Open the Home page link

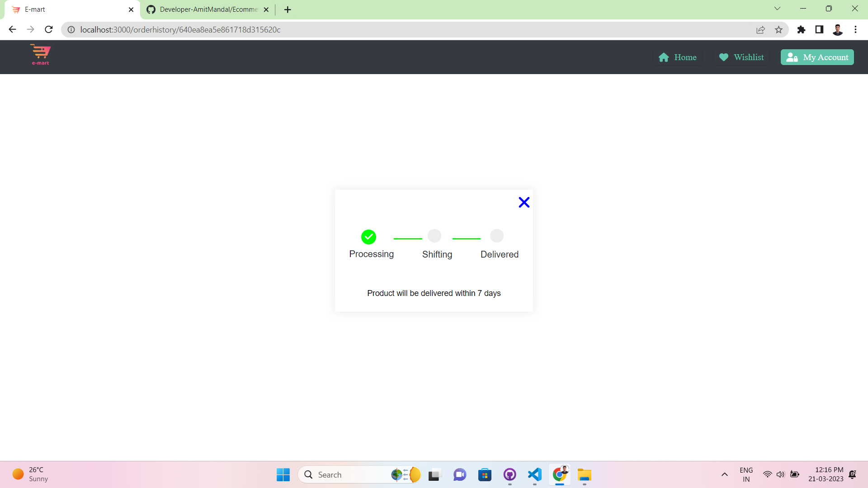click(677, 57)
